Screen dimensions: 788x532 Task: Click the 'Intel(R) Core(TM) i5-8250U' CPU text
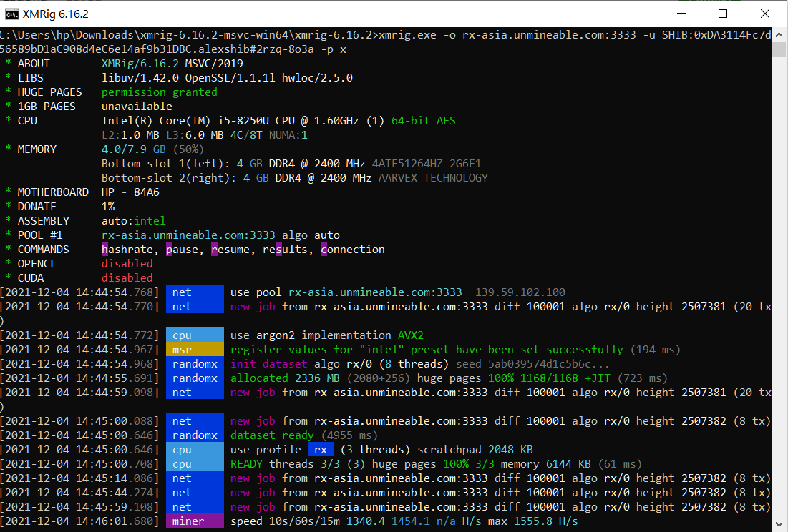(185, 121)
